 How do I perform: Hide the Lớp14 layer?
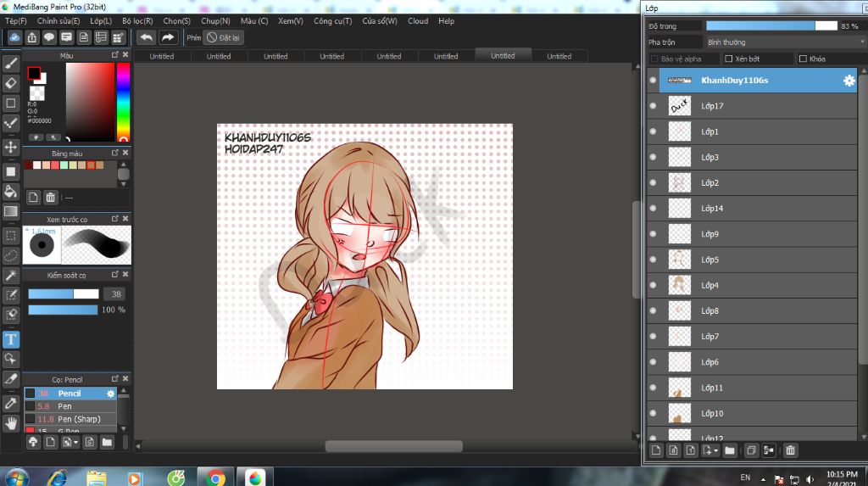coord(654,209)
